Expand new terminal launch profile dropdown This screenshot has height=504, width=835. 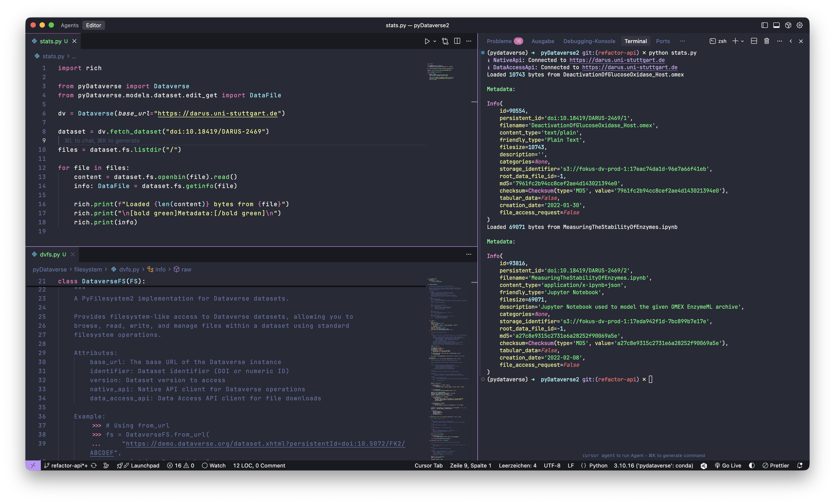[x=742, y=41]
